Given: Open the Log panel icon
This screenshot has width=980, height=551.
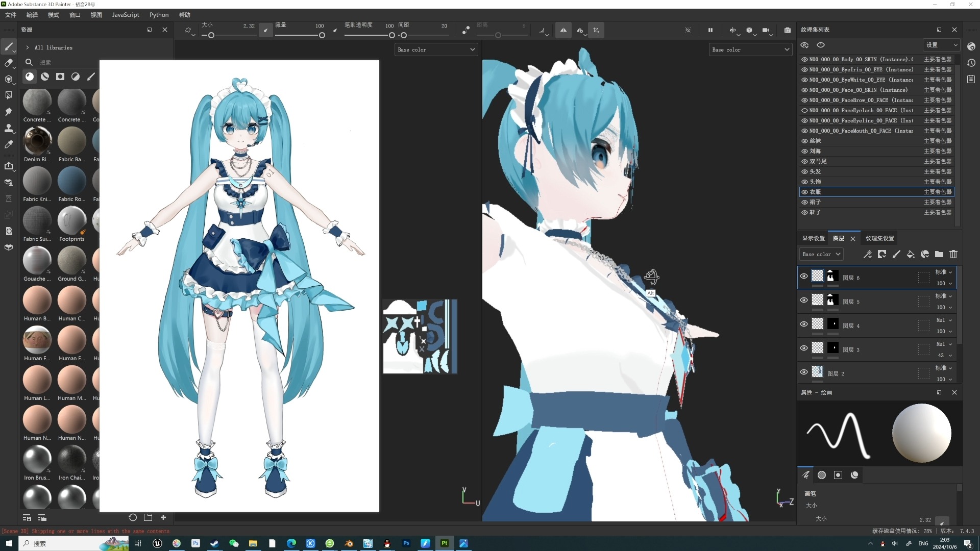Looking at the screenshot, I should [971, 80].
